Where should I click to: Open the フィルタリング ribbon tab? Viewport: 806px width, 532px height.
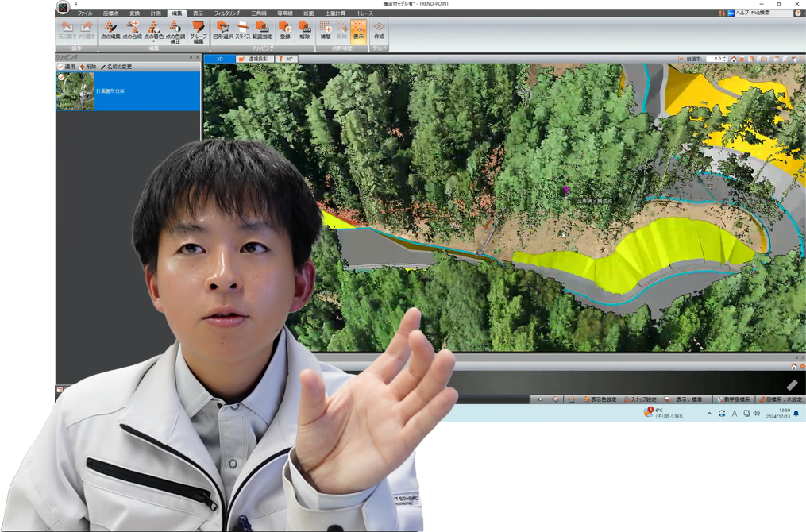click(x=227, y=13)
